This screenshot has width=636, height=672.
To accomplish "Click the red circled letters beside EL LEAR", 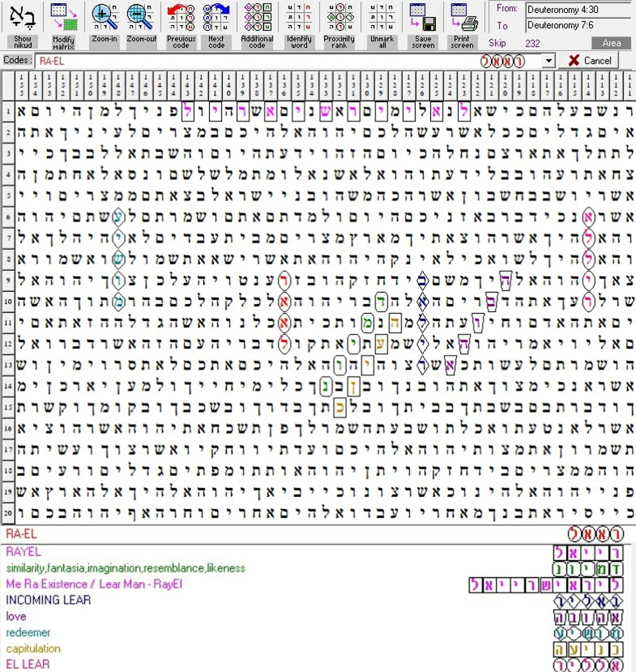I will [589, 665].
